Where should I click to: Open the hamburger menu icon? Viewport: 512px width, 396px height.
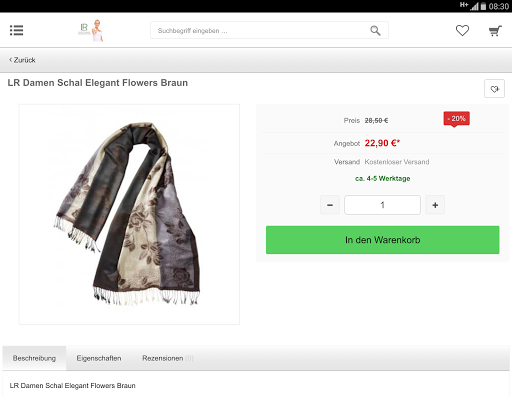tap(16, 30)
